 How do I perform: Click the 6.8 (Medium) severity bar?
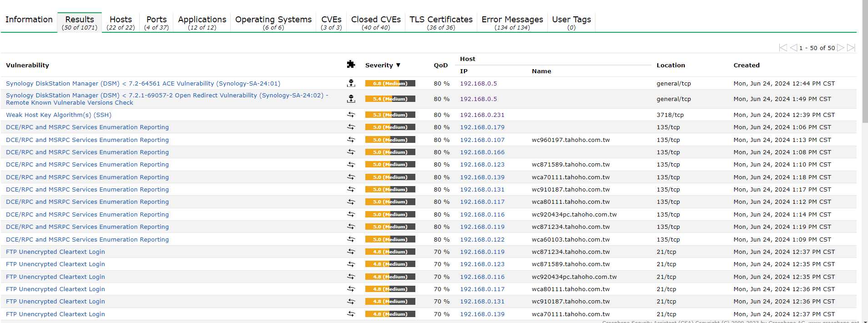tap(390, 83)
